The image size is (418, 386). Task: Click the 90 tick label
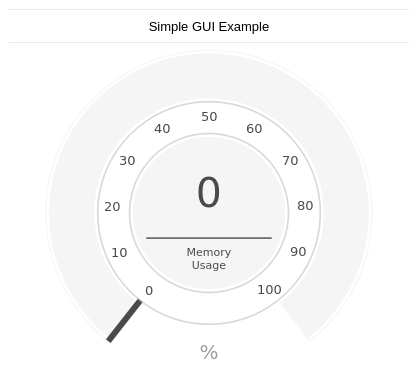point(298,252)
